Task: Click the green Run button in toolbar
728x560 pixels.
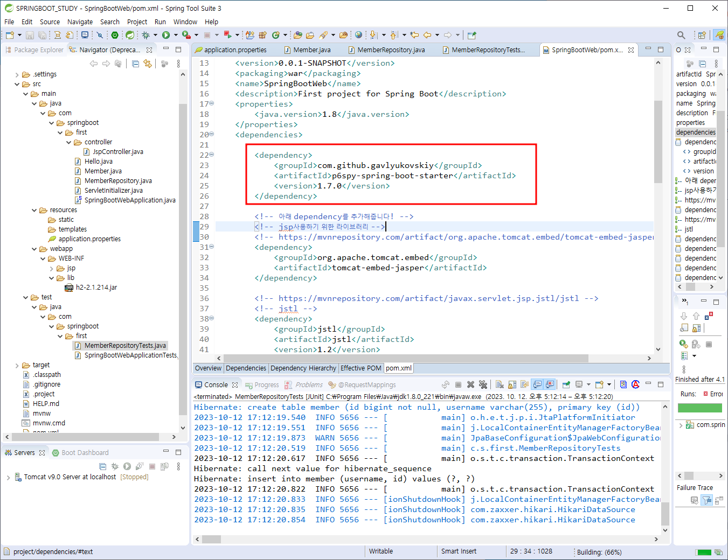Action: coord(166,35)
